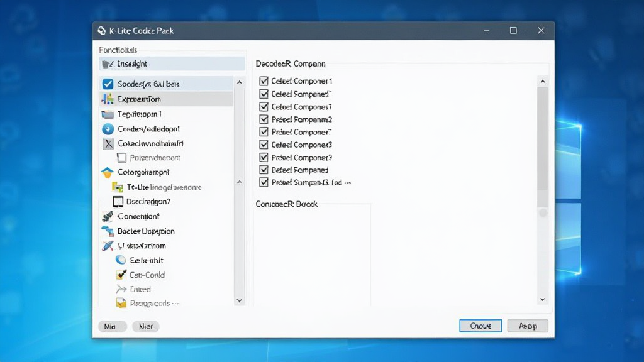This screenshot has height=362, width=644.
Task: Close the K-Lite Codec Pack window
Action: coord(541,31)
